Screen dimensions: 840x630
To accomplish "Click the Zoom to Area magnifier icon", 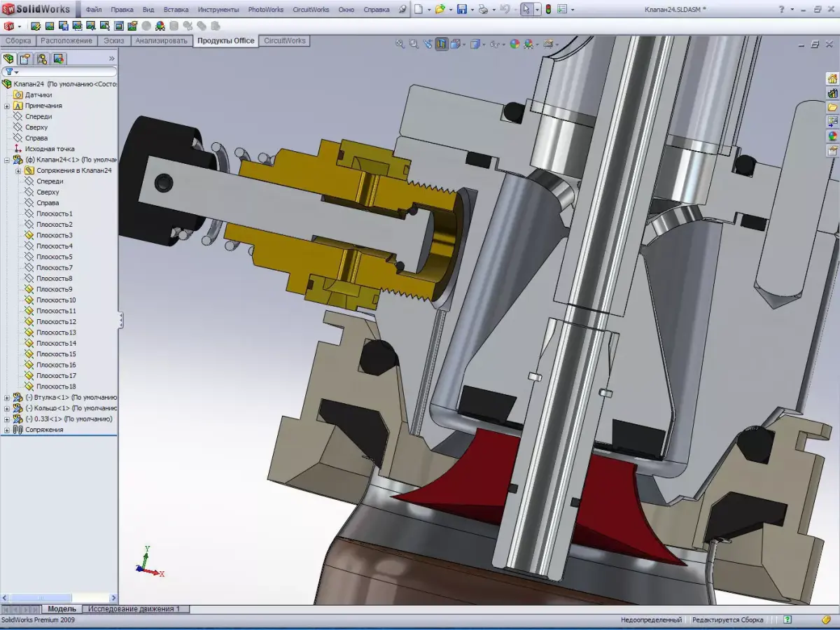I will (x=414, y=43).
